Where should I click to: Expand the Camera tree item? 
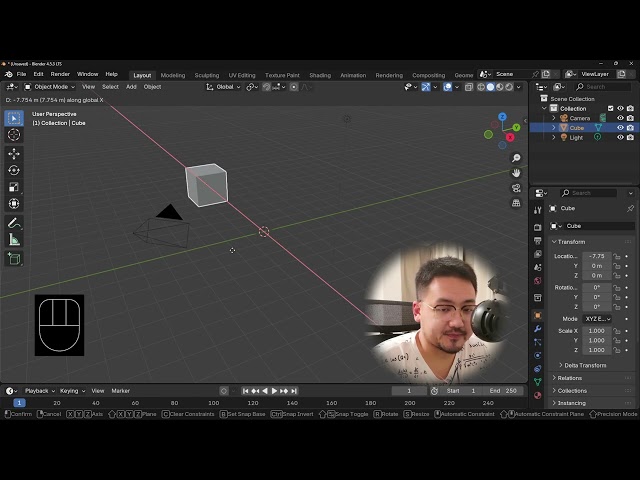point(554,118)
